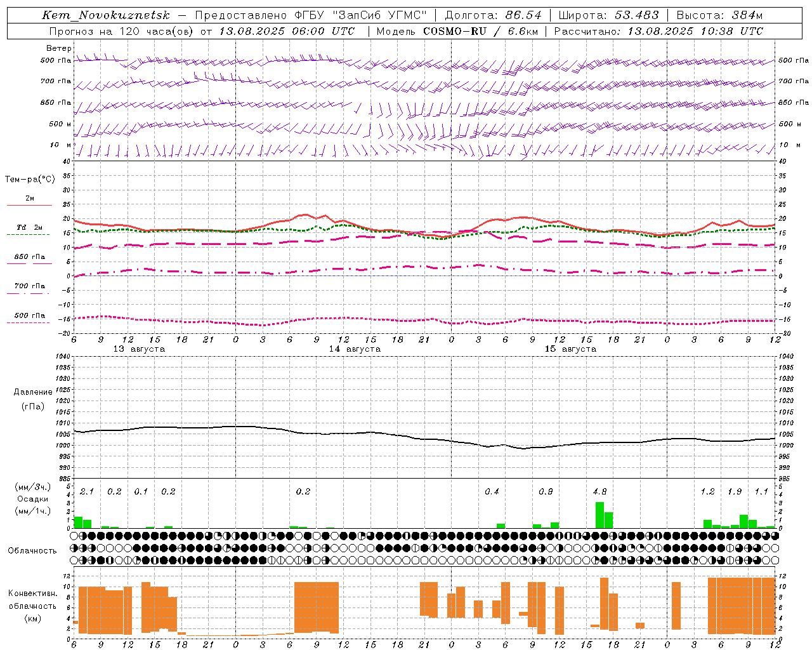The width and height of the screenshot is (812, 650).
Task: Click the (гПа) unit label under Давление
Action: tap(32, 406)
